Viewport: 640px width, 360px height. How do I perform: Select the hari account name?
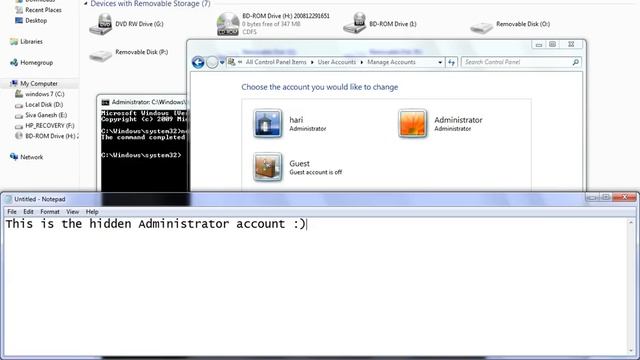[296, 120]
